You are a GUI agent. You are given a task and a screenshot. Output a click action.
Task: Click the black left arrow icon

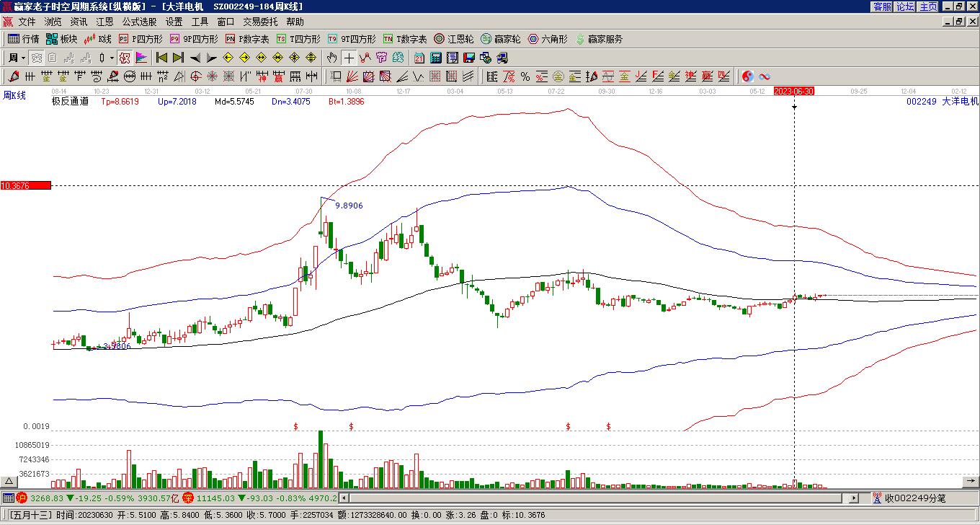[195, 58]
